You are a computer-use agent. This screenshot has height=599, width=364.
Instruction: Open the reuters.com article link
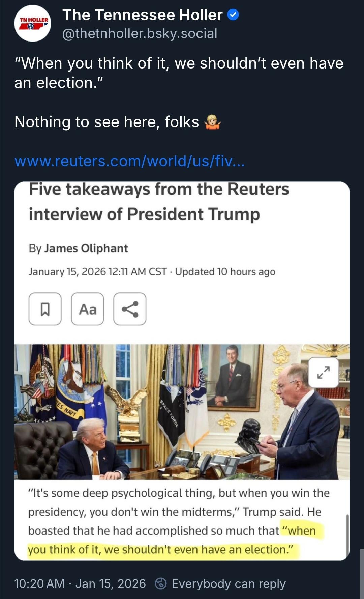pos(130,161)
